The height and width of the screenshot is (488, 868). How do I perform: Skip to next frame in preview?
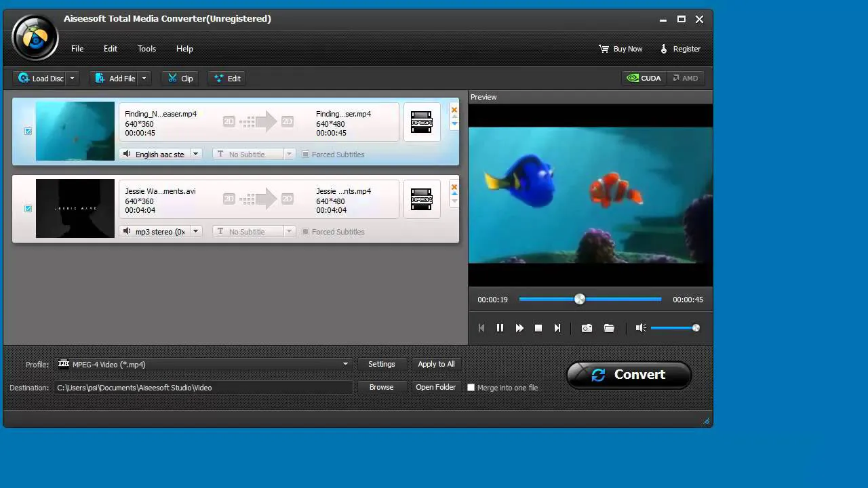tap(557, 328)
